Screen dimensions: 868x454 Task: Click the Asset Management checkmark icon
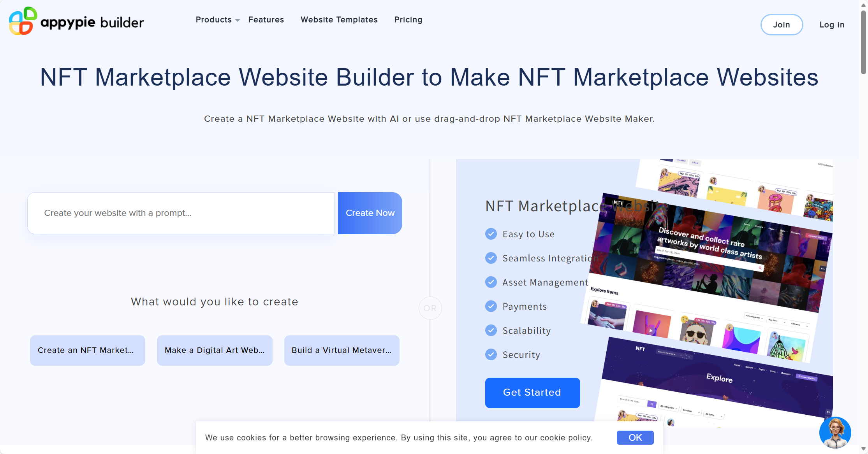[491, 282]
